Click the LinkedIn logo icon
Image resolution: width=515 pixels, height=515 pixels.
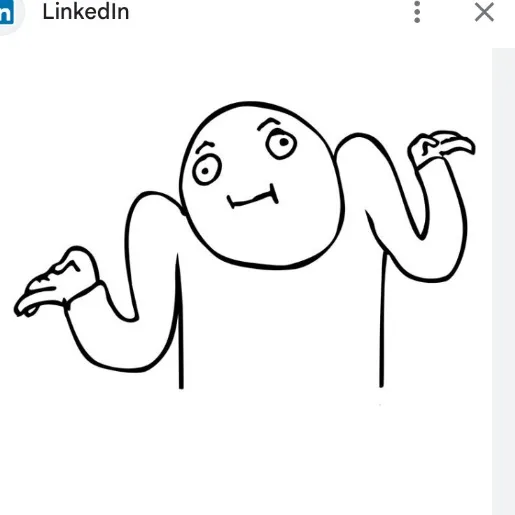(6, 13)
